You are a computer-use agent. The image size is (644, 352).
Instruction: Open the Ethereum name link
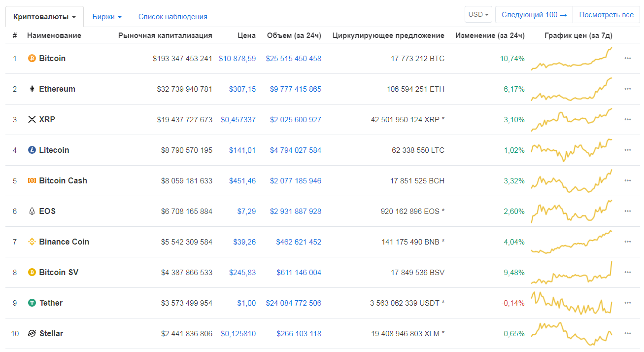tap(57, 89)
